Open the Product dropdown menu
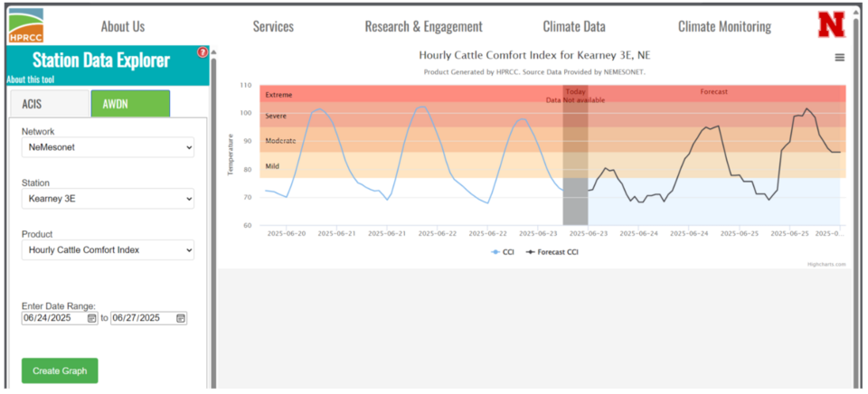Image resolution: width=868 pixels, height=394 pixels. click(x=108, y=249)
